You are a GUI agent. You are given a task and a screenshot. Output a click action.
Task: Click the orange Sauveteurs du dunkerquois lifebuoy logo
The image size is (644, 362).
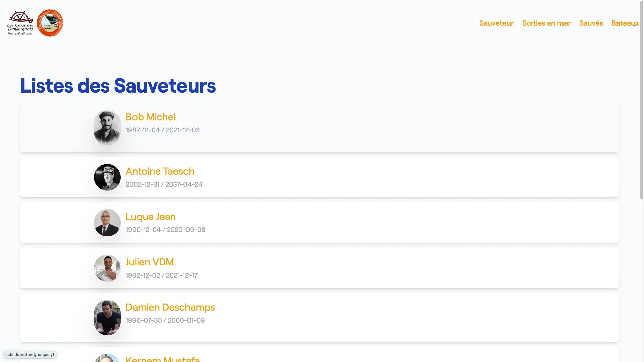coord(50,23)
